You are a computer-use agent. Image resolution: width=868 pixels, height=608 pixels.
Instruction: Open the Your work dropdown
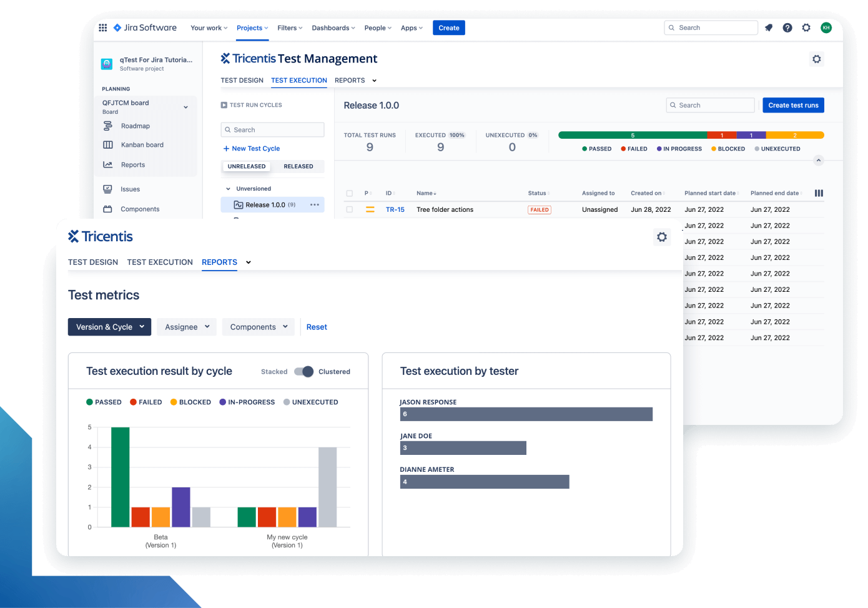pyautogui.click(x=209, y=28)
